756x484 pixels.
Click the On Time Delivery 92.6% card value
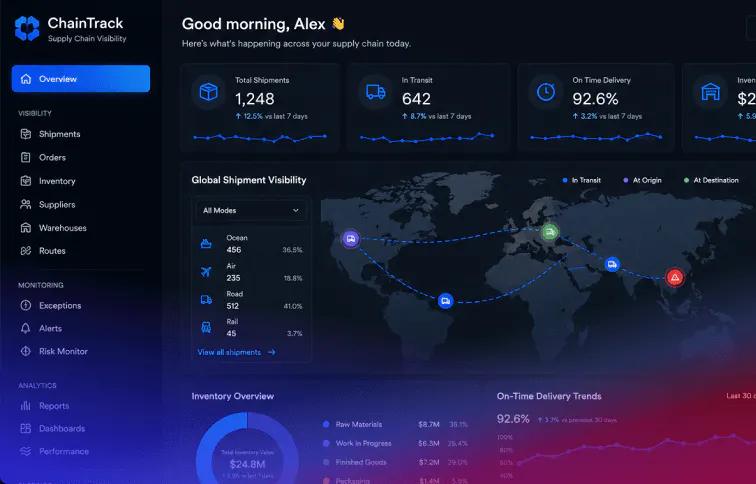point(595,99)
